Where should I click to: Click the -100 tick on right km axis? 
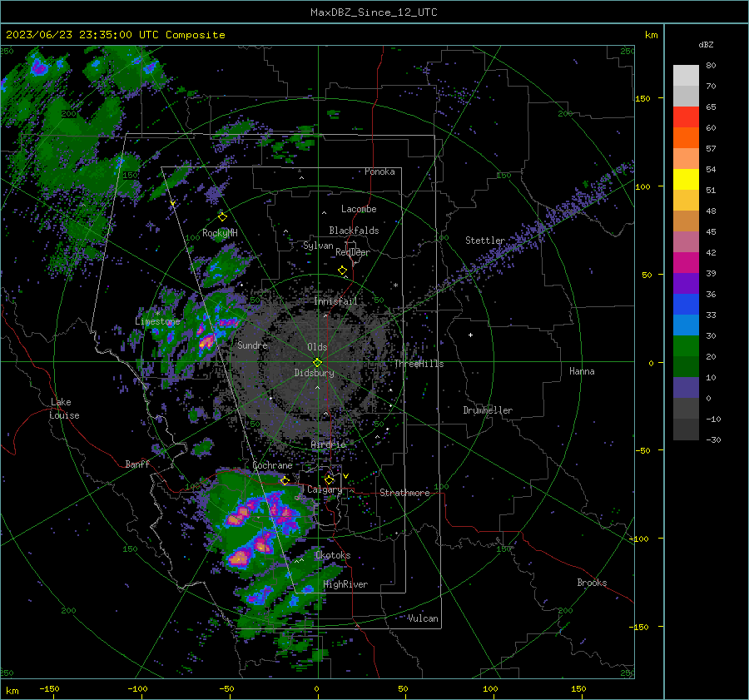(639, 539)
